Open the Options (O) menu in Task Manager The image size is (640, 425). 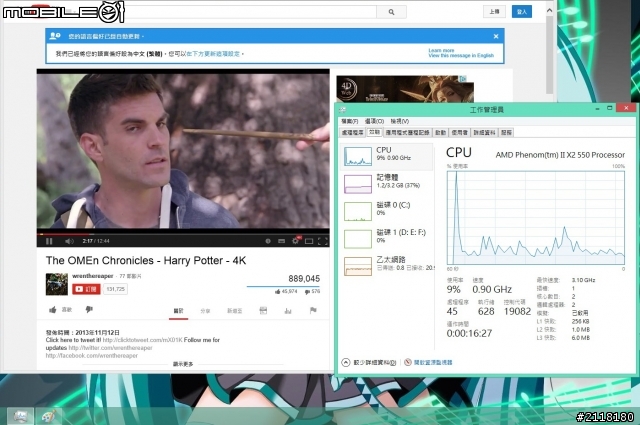(374, 121)
